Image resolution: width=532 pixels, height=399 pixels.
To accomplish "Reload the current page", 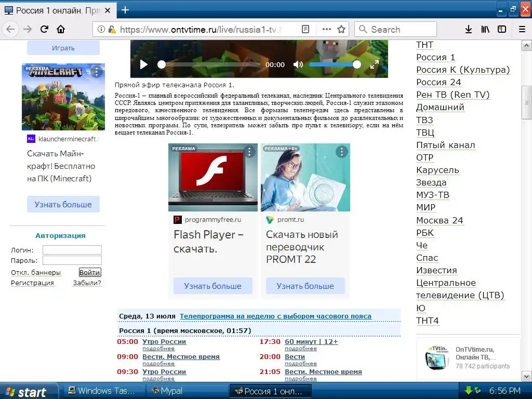I will point(45,29).
